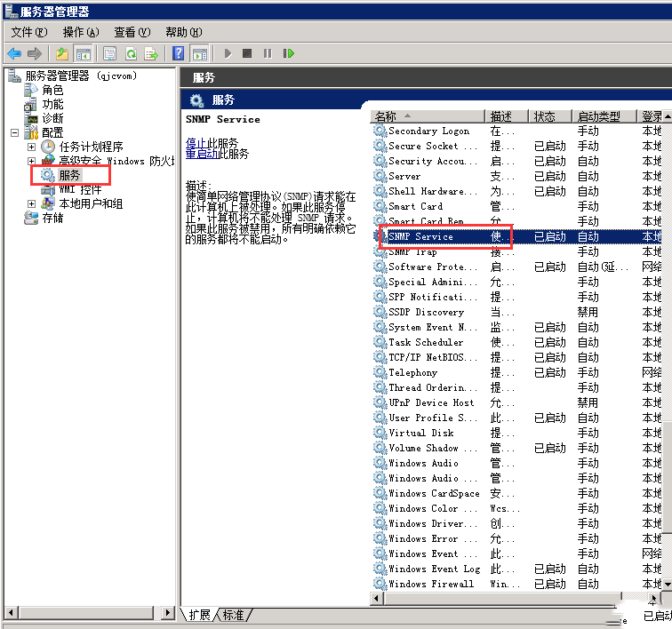
Task: Select the Windows Firewall service row
Action: pyautogui.click(x=516, y=584)
